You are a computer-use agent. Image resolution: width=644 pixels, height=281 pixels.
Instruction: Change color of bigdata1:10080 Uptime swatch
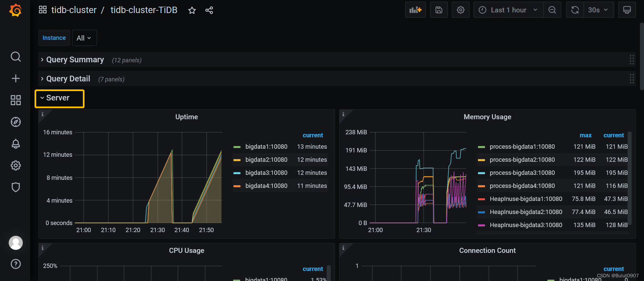pyautogui.click(x=237, y=147)
